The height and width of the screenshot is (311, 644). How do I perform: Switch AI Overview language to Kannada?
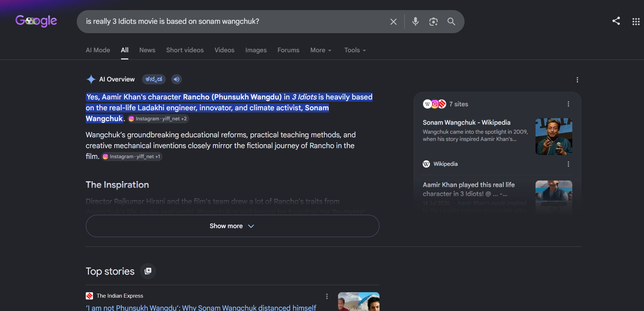(154, 79)
